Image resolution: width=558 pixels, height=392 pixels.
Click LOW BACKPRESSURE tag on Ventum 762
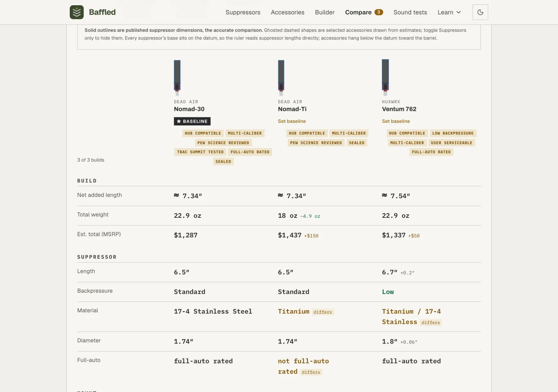[453, 133]
